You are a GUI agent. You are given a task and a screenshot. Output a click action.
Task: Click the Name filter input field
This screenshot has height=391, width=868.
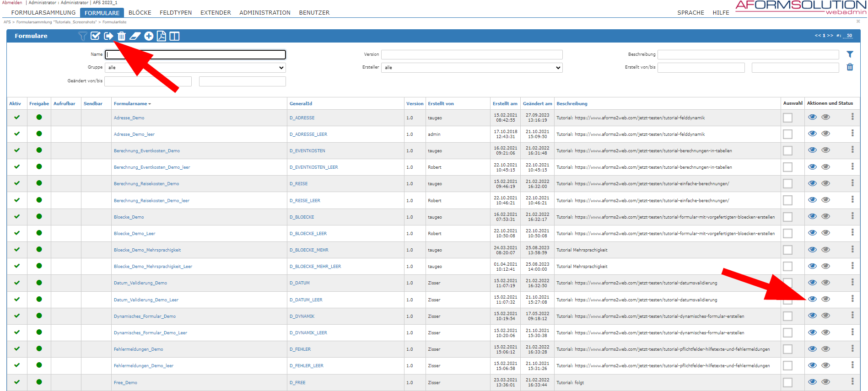195,54
